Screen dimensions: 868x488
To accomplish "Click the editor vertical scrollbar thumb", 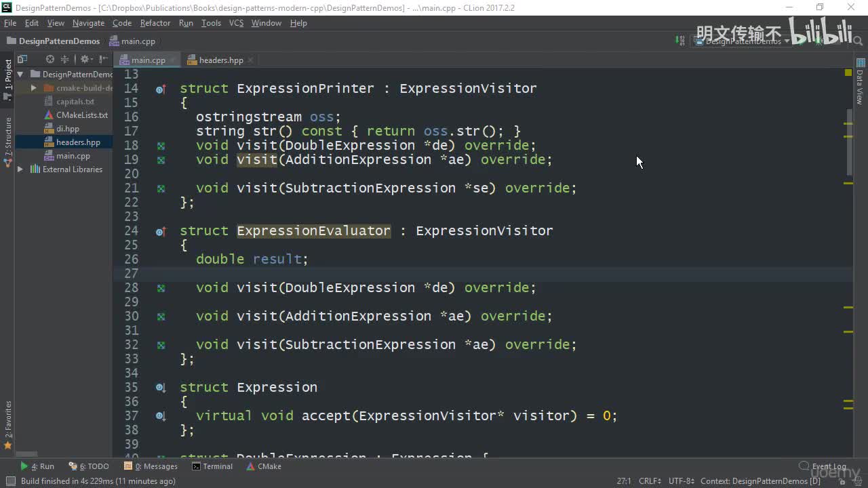I will click(x=848, y=142).
